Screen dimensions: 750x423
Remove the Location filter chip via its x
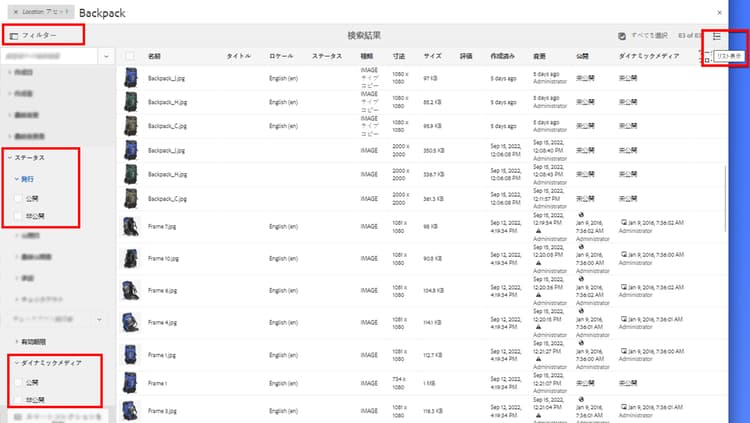[x=16, y=11]
